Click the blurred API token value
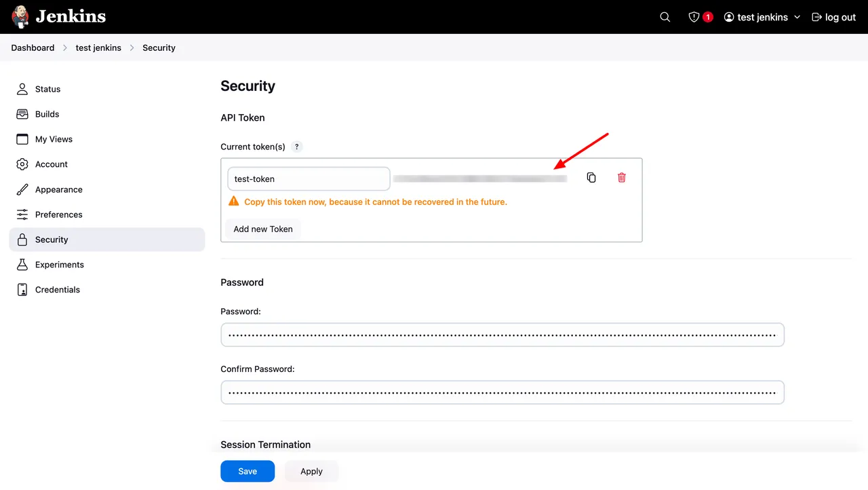Viewport: 868px width, 490px height. point(480,178)
